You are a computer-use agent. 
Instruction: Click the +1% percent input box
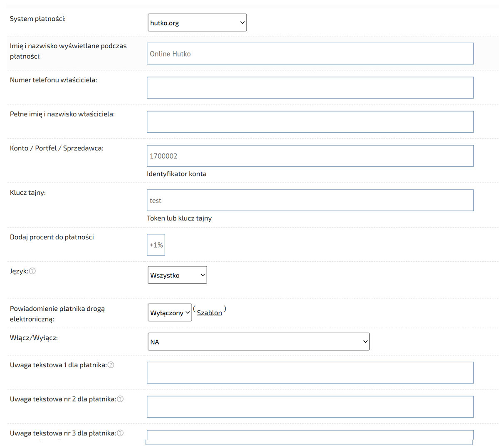(156, 245)
